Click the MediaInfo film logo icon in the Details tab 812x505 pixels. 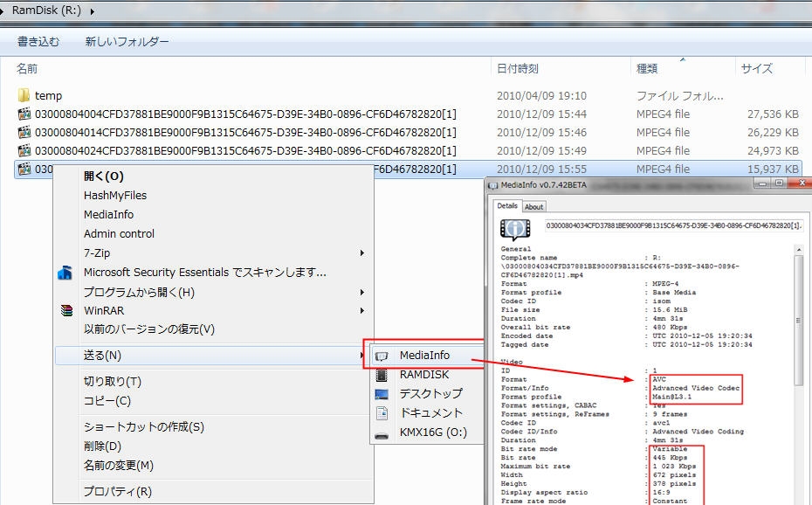[515, 229]
